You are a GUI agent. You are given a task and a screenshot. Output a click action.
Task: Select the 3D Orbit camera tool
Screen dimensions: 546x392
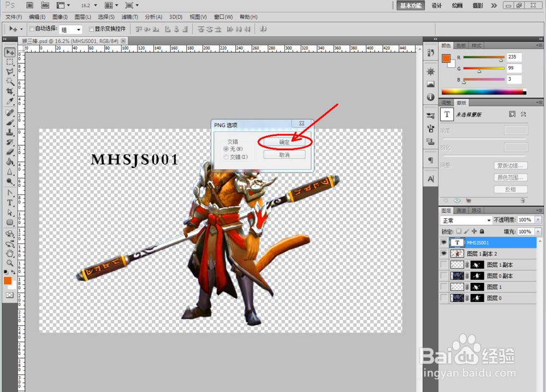click(x=10, y=243)
